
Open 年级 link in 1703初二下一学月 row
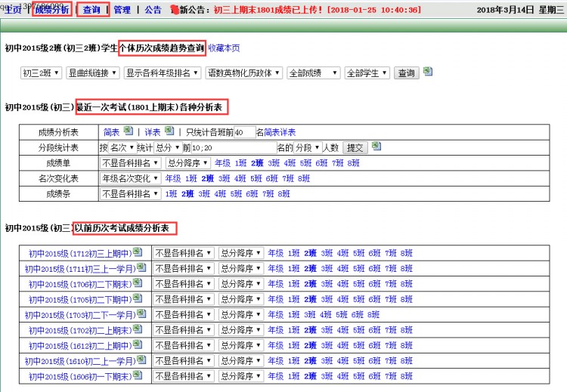(x=275, y=315)
